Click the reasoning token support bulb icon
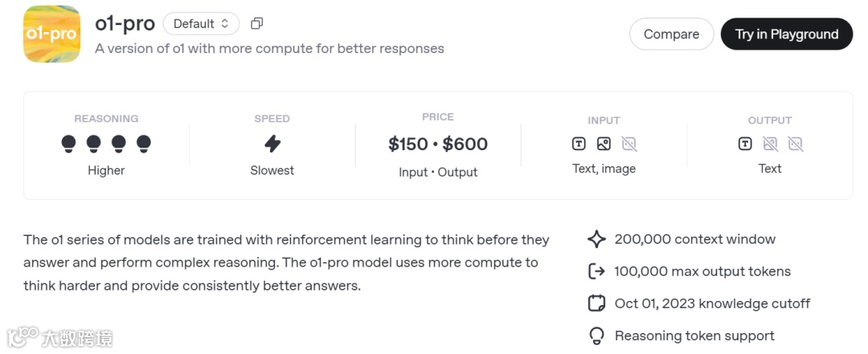 tap(596, 336)
